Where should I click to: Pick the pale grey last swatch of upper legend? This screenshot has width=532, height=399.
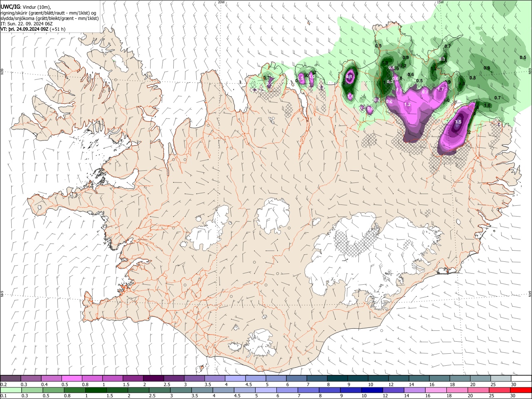pos(501,379)
